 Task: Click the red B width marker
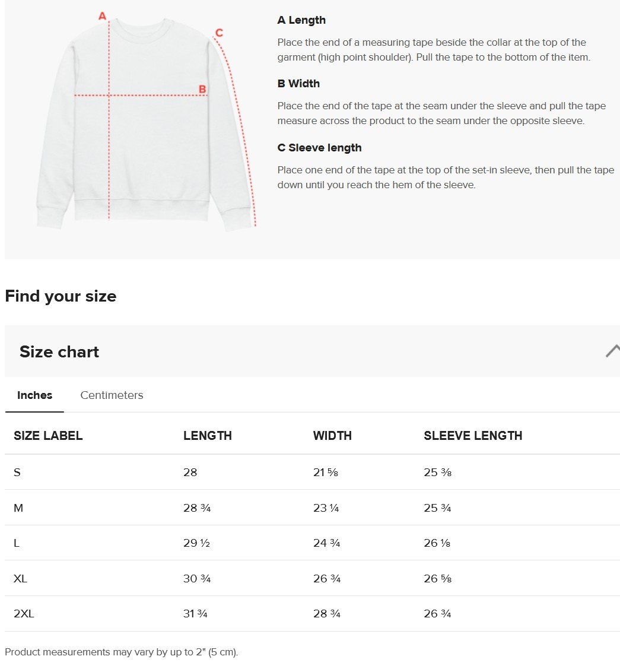point(202,89)
